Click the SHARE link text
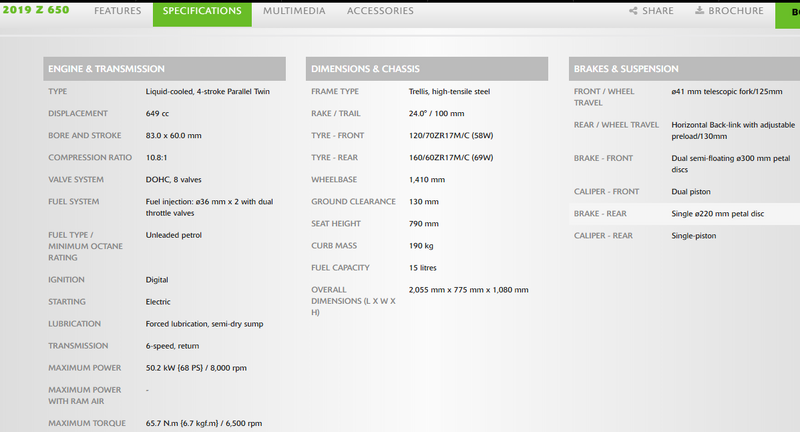 658,11
